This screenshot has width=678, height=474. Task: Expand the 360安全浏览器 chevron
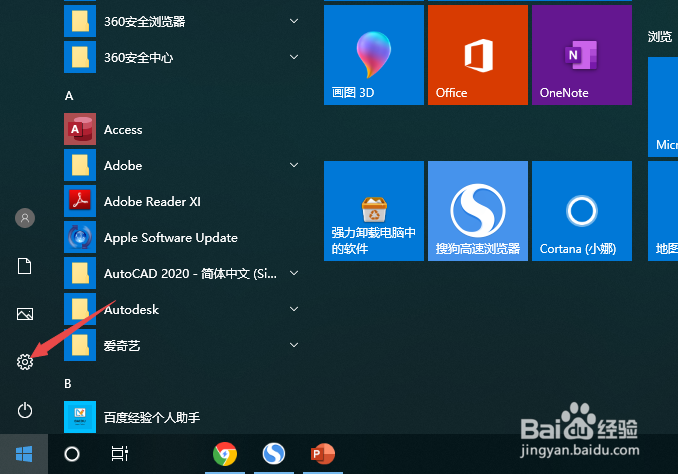(x=294, y=21)
